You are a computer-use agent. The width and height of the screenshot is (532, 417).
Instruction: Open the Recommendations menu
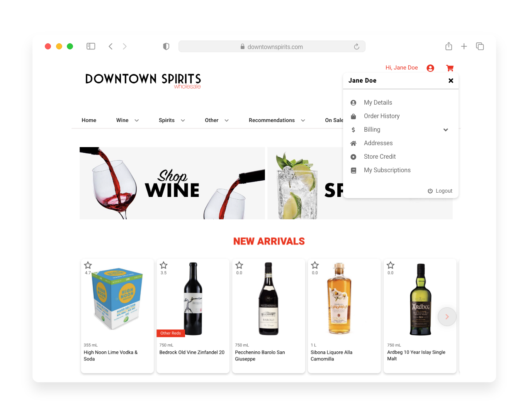click(x=276, y=120)
